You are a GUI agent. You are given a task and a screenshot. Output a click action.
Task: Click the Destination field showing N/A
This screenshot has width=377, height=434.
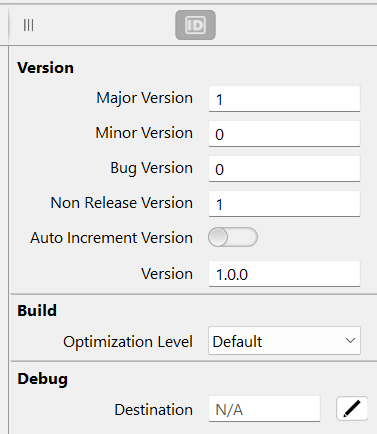pos(264,409)
